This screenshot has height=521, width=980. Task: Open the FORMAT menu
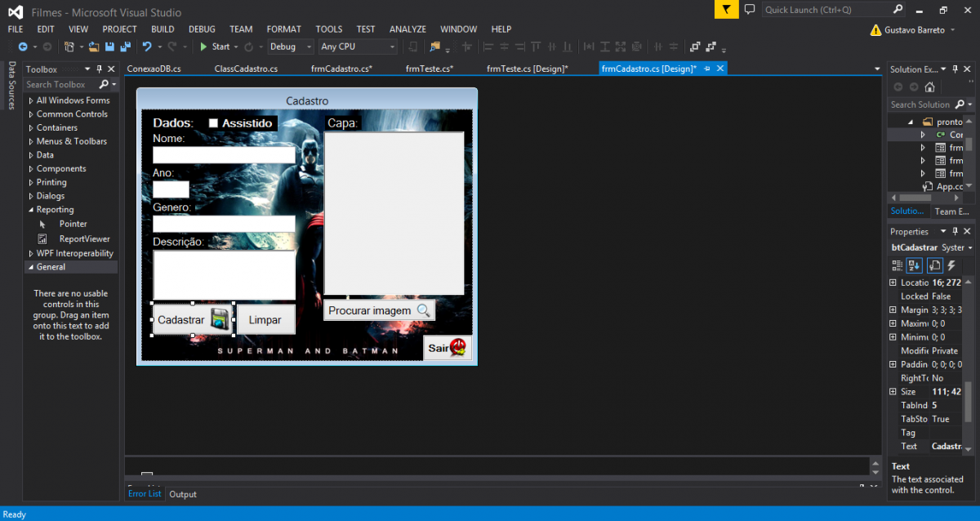click(283, 29)
